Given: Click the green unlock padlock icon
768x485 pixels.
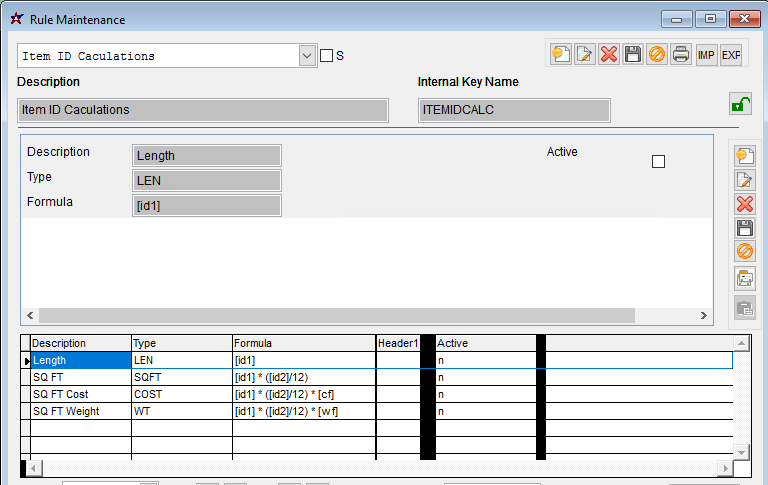Looking at the screenshot, I should 740,104.
